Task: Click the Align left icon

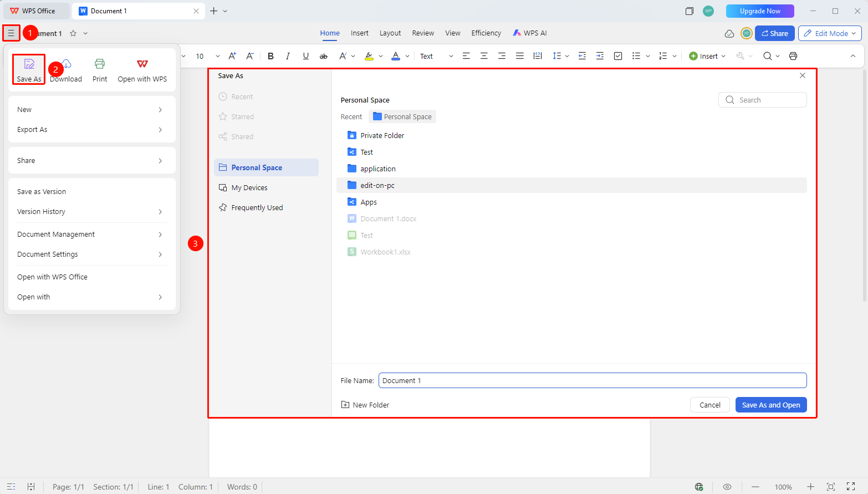Action: [x=466, y=56]
